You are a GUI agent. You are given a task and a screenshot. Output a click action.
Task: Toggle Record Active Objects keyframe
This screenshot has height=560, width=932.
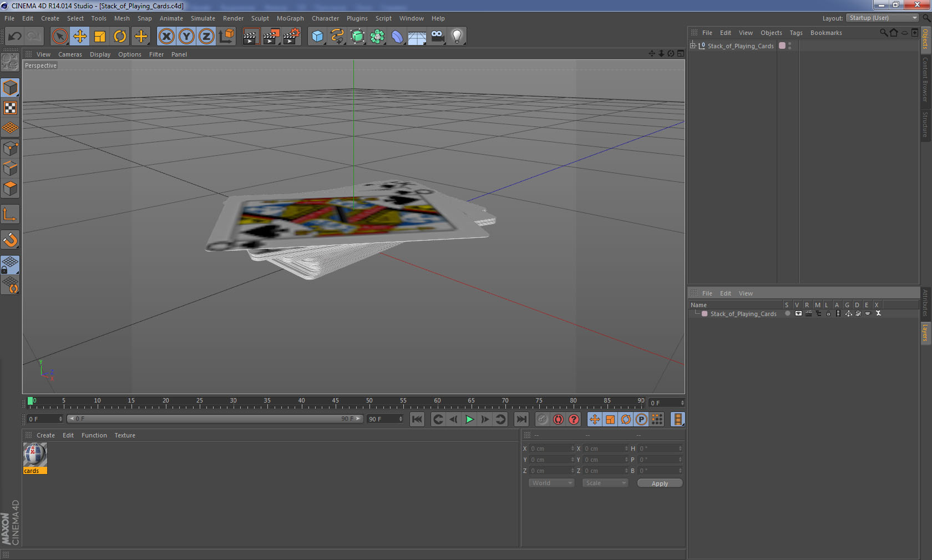[x=543, y=419]
